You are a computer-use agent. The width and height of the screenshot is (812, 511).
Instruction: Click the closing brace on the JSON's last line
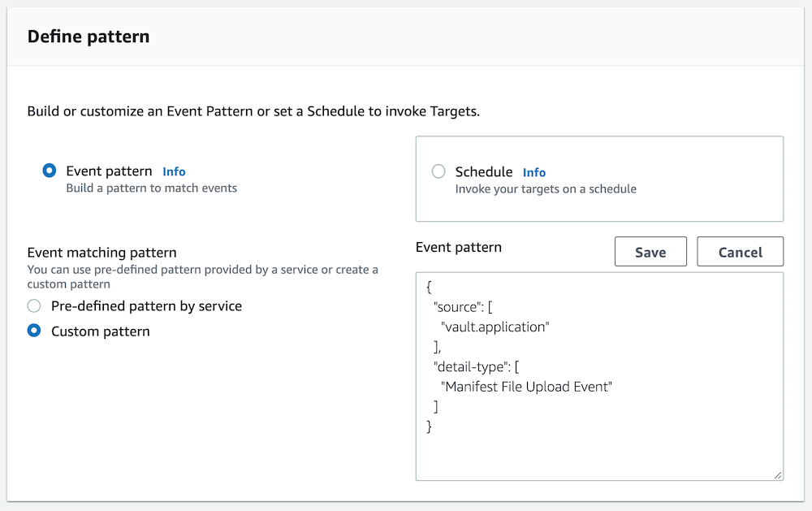(x=429, y=426)
